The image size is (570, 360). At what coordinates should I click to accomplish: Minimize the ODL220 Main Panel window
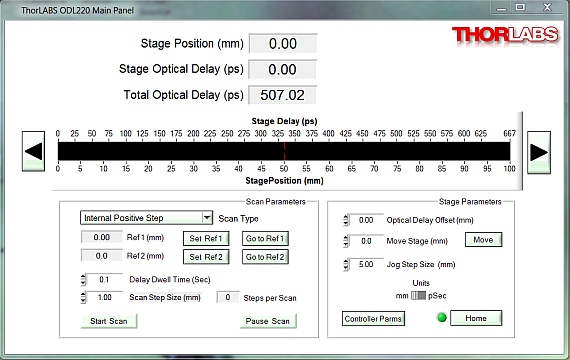[502, 8]
